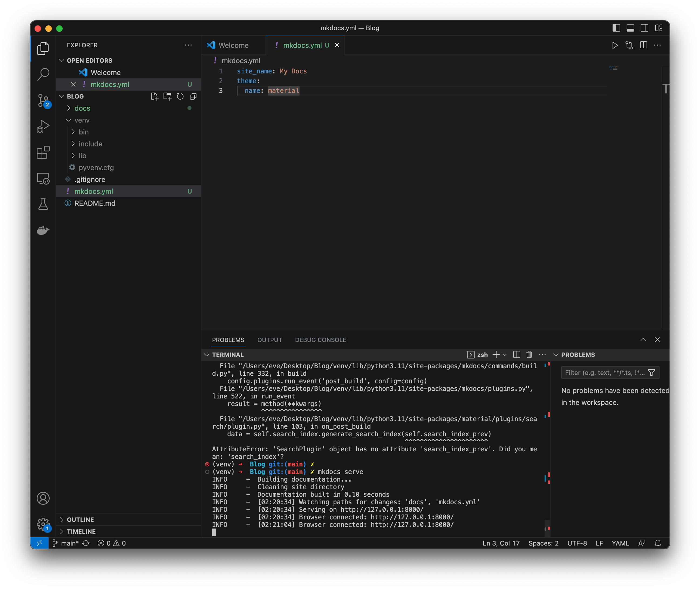Image resolution: width=700 pixels, height=589 pixels.
Task: Expand the OUTLINE section
Action: click(x=128, y=520)
